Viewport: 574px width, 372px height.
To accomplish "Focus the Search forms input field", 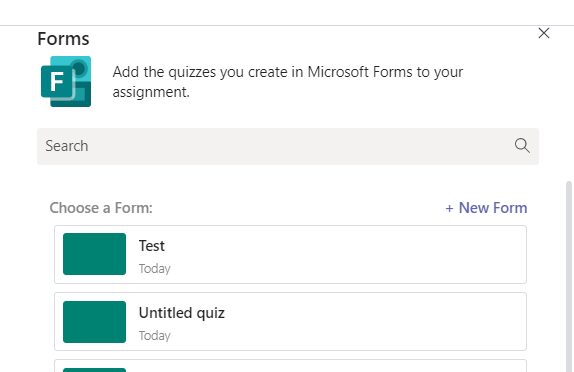I will coord(288,146).
